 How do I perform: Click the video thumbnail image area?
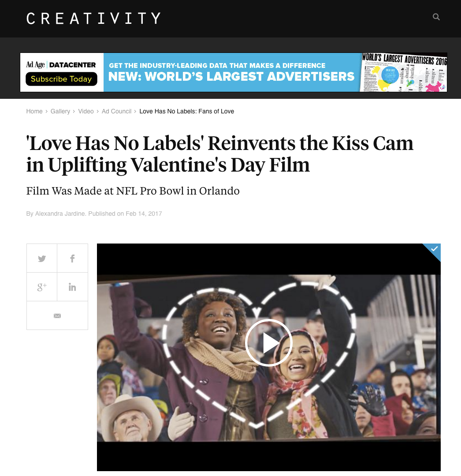(269, 357)
